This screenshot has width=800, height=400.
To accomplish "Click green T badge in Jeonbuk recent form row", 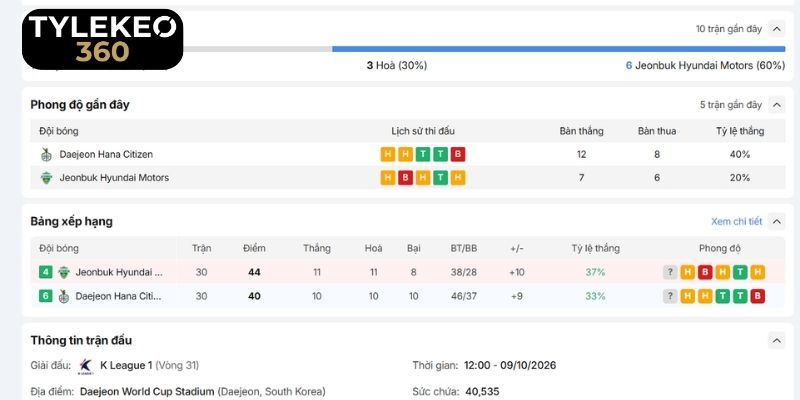I will [x=440, y=178].
